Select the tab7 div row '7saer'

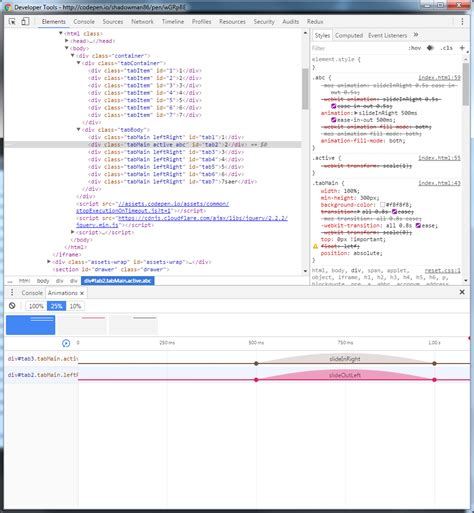pyautogui.click(x=173, y=182)
